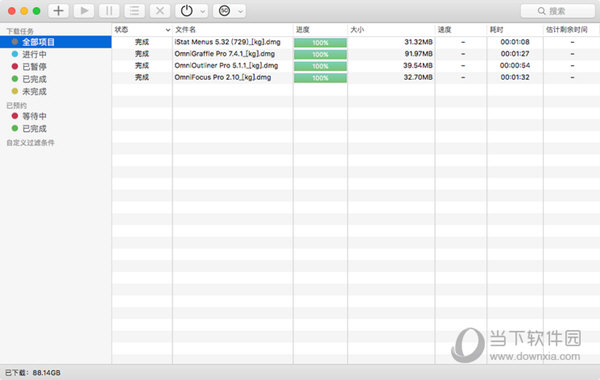Click the power action icon
The height and width of the screenshot is (380, 600).
point(187,11)
